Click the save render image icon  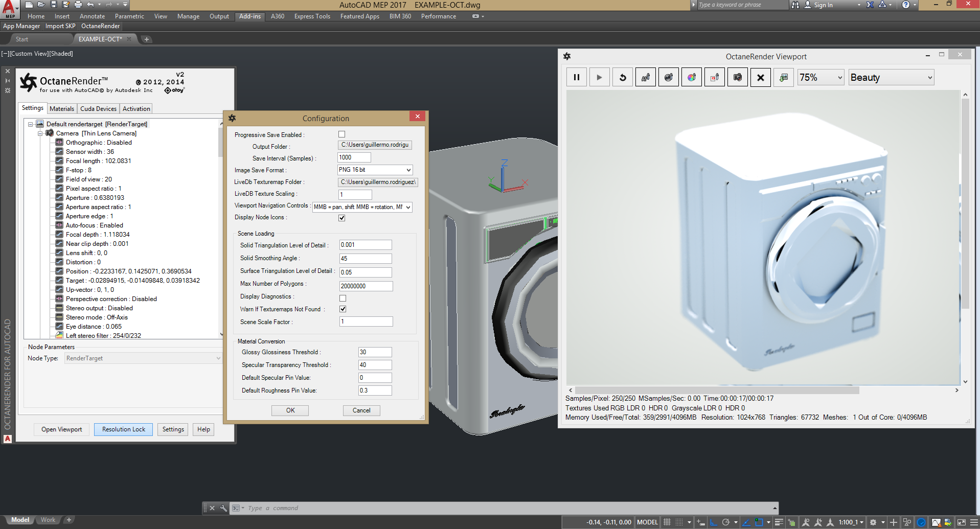[784, 78]
